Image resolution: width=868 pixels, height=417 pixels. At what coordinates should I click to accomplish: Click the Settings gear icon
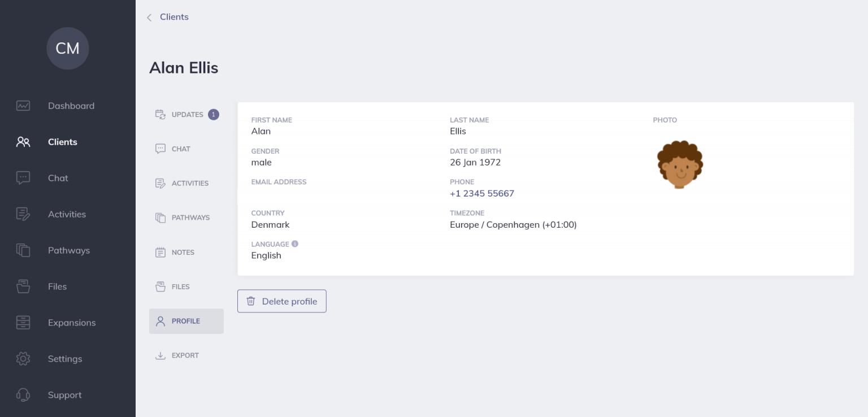click(23, 359)
